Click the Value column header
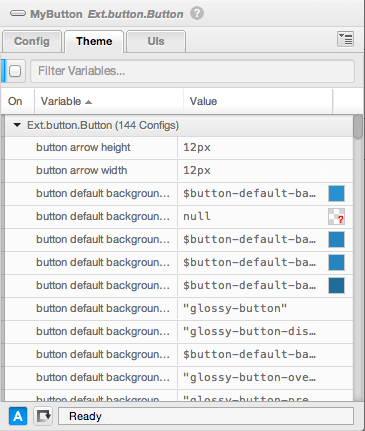 click(258, 101)
